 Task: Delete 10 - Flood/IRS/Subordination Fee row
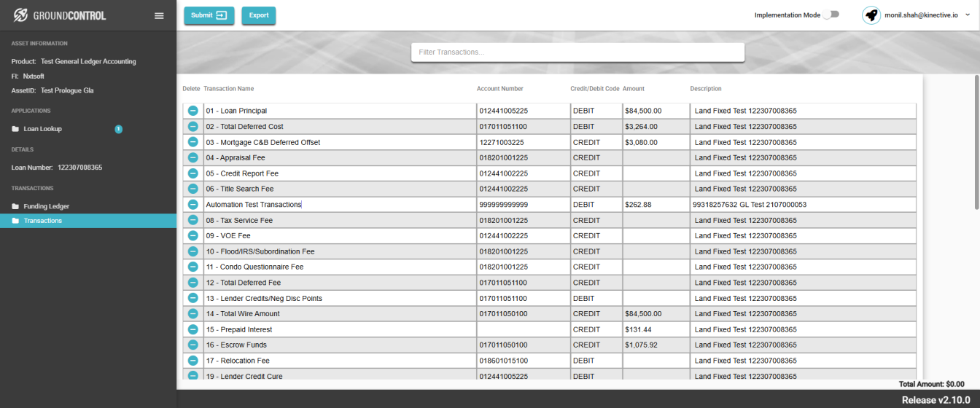click(x=193, y=251)
